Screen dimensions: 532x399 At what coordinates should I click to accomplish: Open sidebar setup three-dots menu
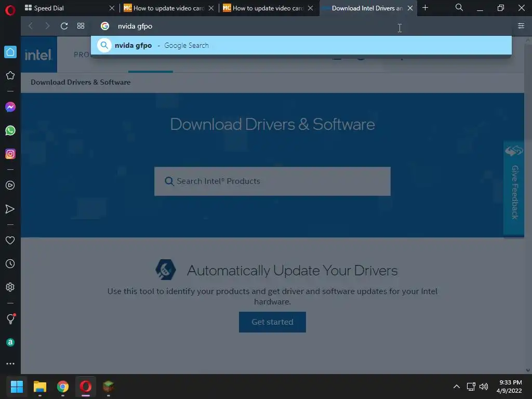coord(10,364)
